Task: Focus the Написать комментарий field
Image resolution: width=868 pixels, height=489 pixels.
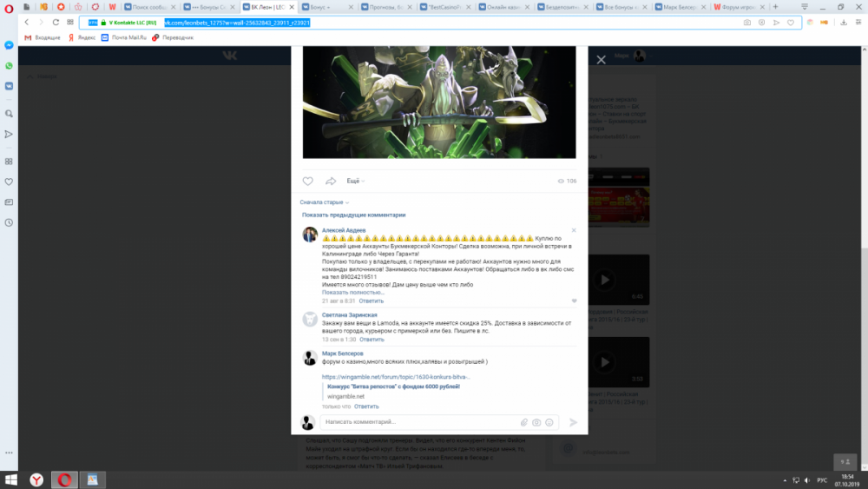Action: [421, 422]
